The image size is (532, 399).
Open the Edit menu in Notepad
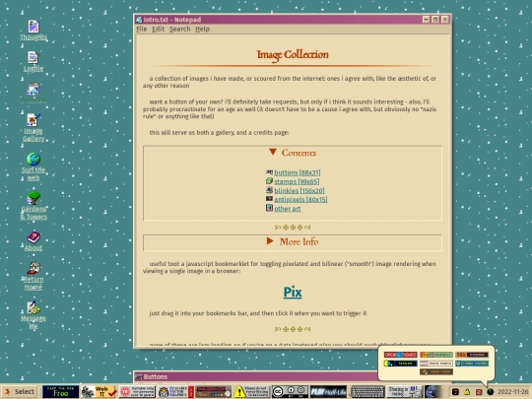click(x=158, y=29)
